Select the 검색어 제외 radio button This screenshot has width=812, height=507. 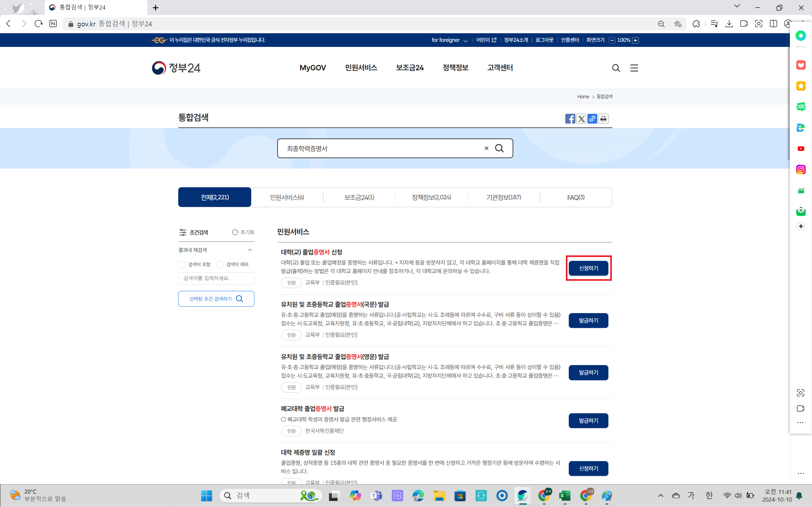pyautogui.click(x=220, y=264)
